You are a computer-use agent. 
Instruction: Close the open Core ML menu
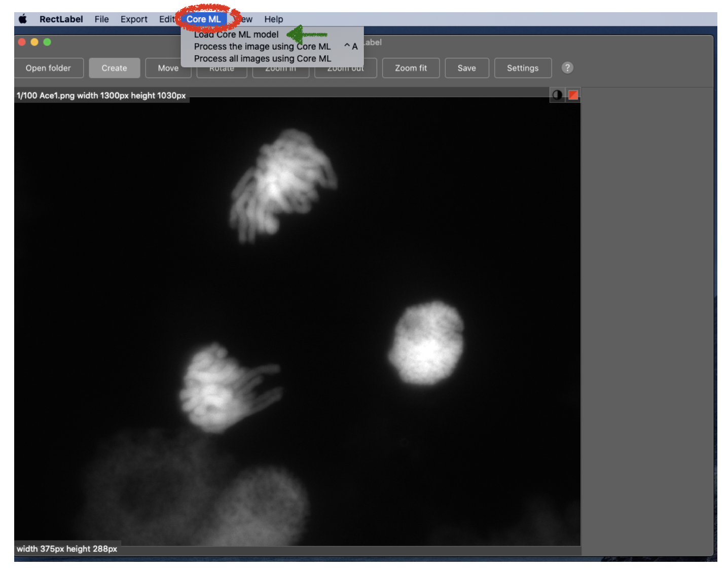click(x=203, y=19)
